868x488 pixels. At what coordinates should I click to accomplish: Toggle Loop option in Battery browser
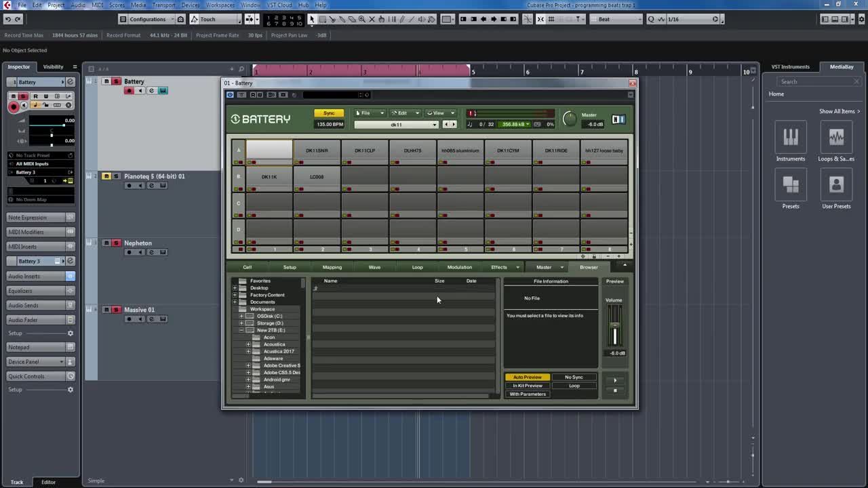(x=574, y=386)
